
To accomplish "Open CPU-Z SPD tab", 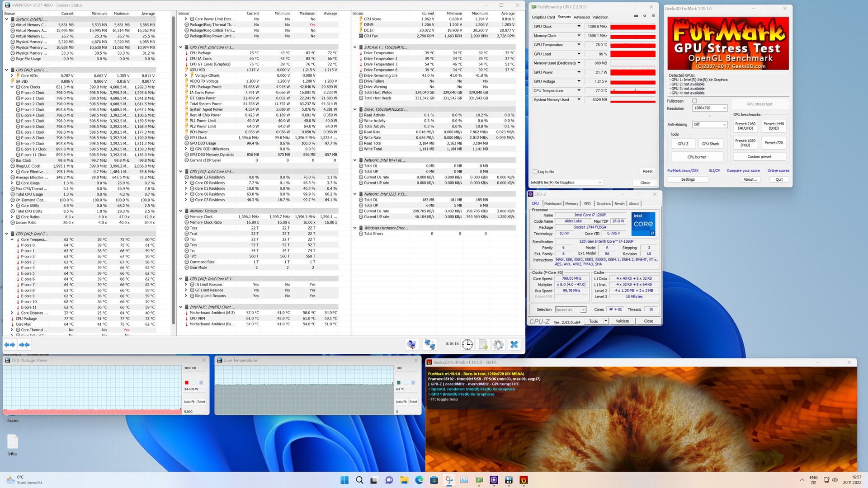I will tap(587, 204).
